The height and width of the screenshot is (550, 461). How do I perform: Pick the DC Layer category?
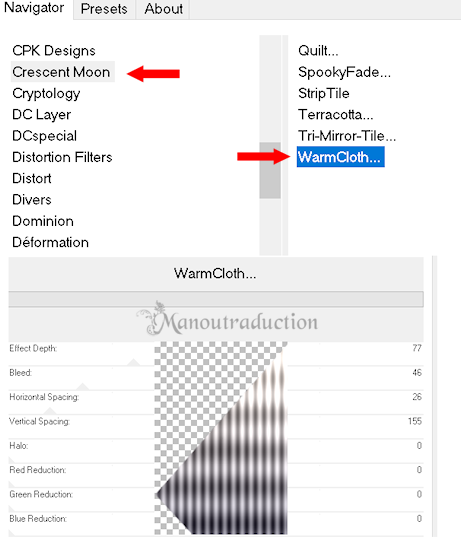point(41,115)
